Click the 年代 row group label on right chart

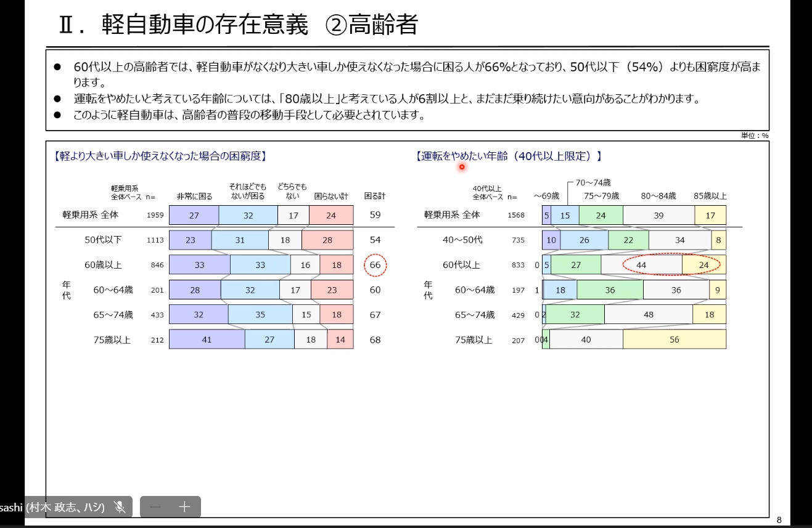tap(428, 290)
